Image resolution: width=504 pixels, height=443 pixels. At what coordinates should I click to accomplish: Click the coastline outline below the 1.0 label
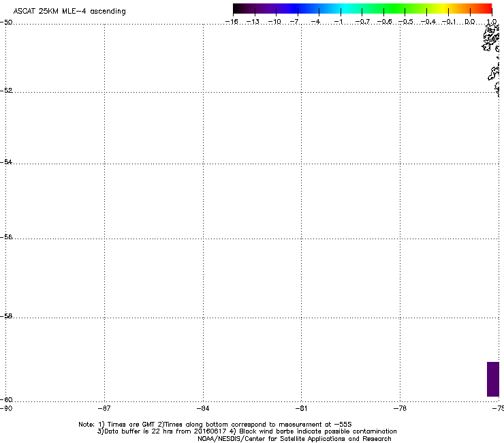pos(490,37)
